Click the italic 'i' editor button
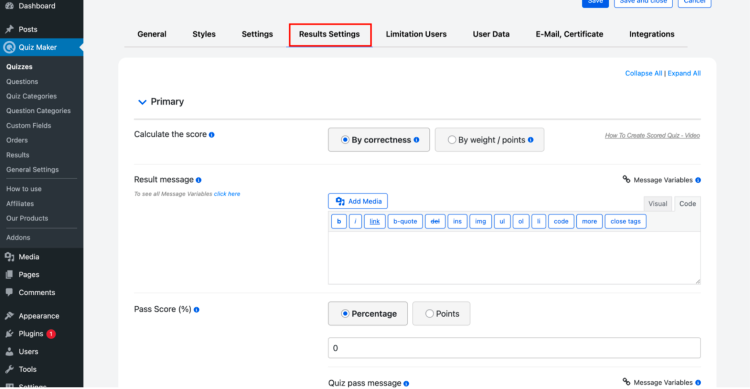The height and width of the screenshot is (389, 750). coord(355,221)
